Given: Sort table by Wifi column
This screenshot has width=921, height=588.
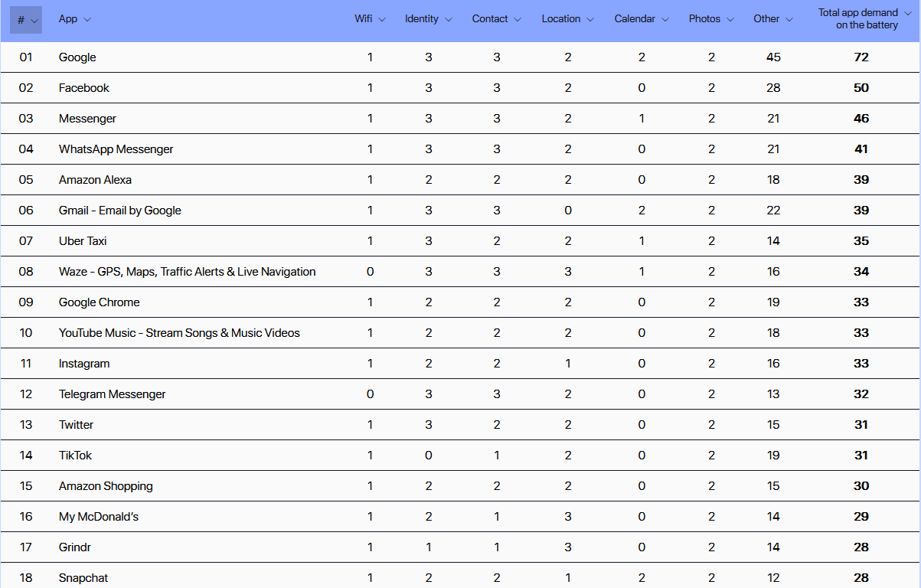Looking at the screenshot, I should (370, 19).
